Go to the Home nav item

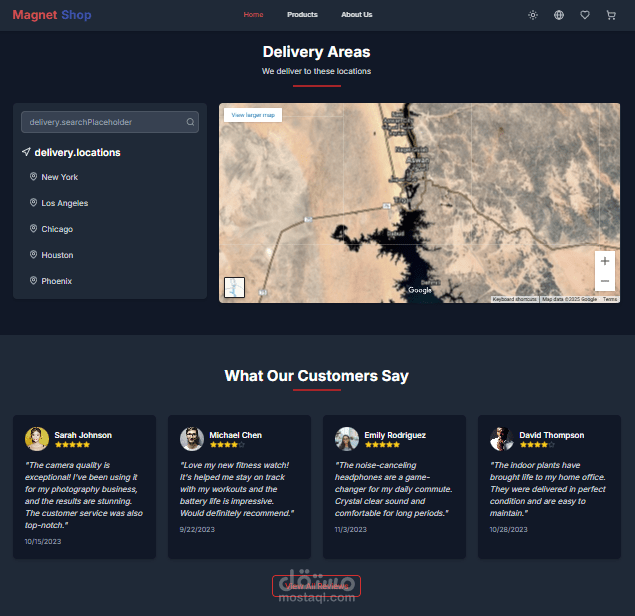254,15
